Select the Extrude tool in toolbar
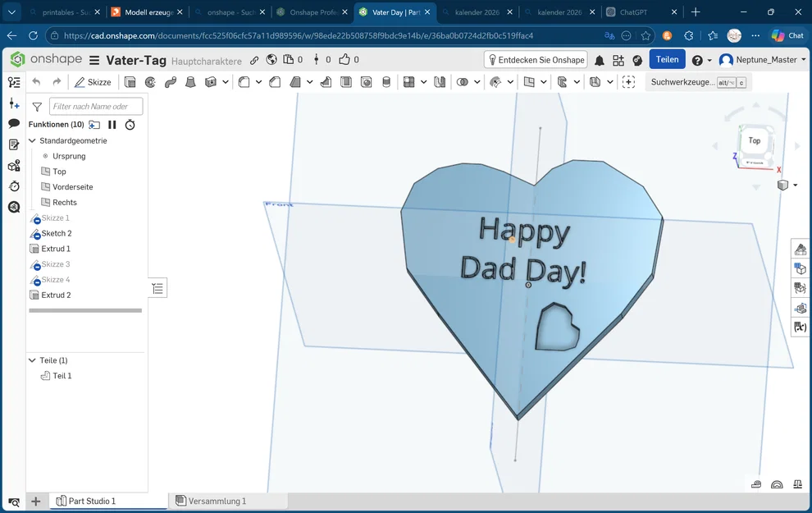 pos(130,82)
